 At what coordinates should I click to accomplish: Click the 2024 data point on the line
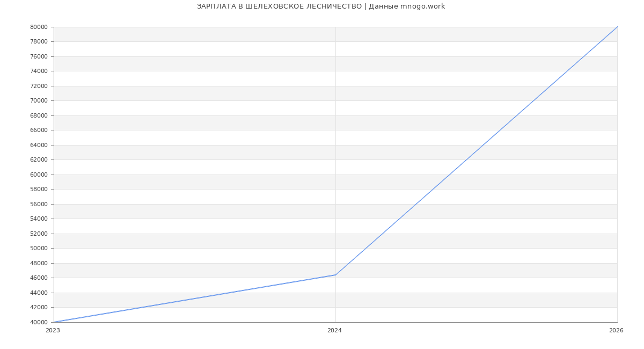tap(335, 275)
